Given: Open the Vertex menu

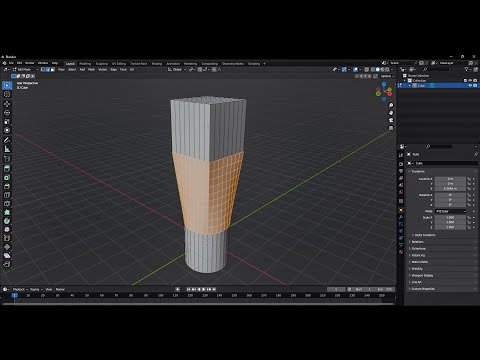Looking at the screenshot, I should tap(103, 69).
